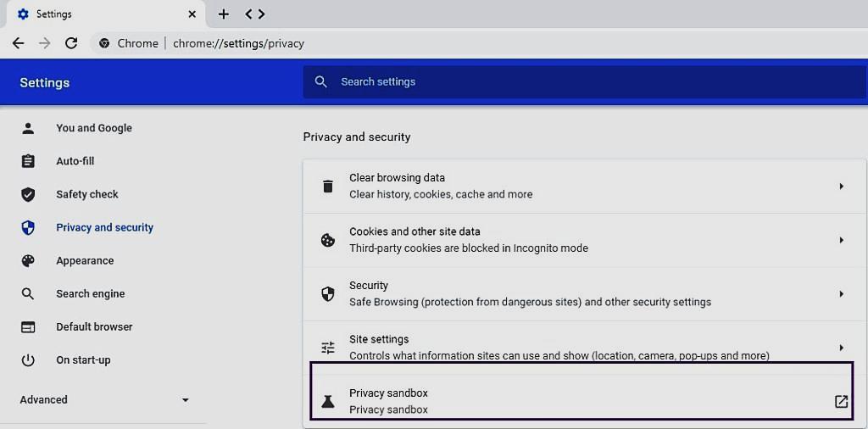
Task: Click the Settings header title
Action: 45,83
